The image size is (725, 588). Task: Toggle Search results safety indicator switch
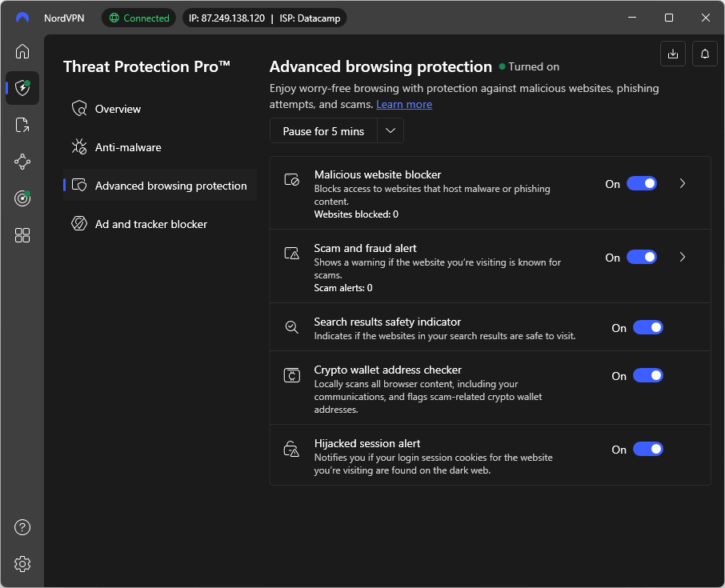pyautogui.click(x=648, y=328)
